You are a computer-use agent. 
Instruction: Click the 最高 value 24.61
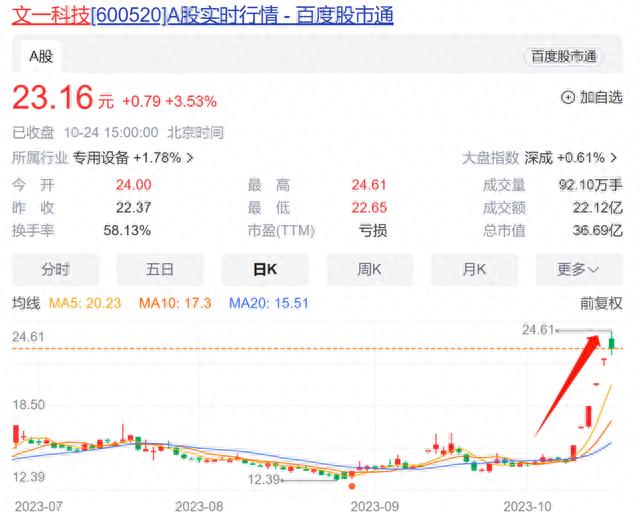(369, 185)
